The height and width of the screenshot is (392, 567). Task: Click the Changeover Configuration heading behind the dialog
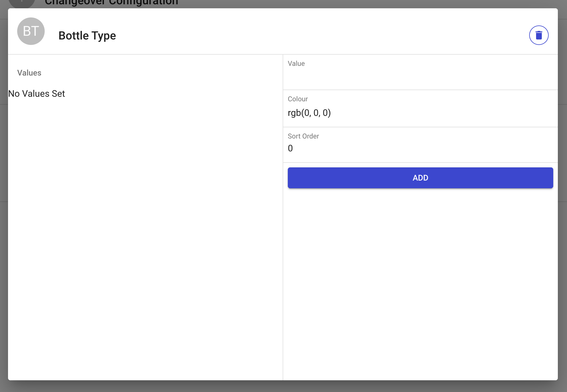[111, 3]
